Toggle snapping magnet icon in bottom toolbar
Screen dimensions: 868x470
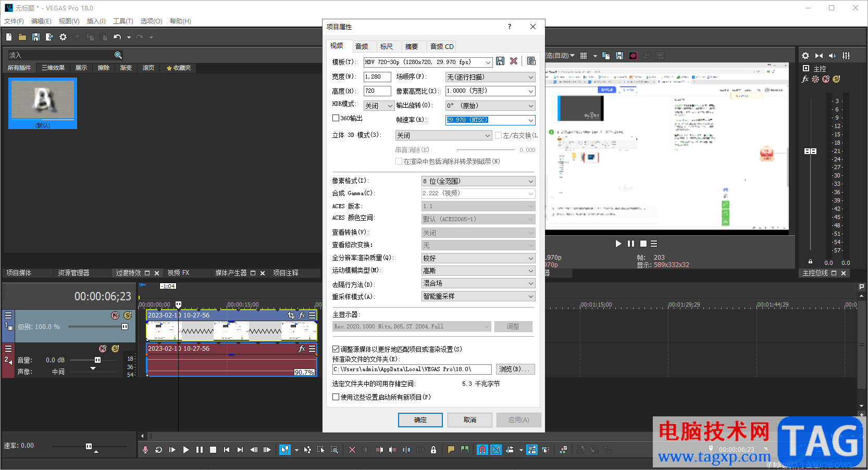point(482,450)
